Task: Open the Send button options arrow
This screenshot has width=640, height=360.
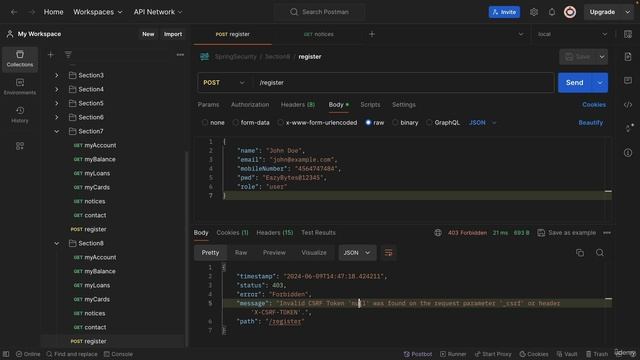Action: [x=600, y=82]
